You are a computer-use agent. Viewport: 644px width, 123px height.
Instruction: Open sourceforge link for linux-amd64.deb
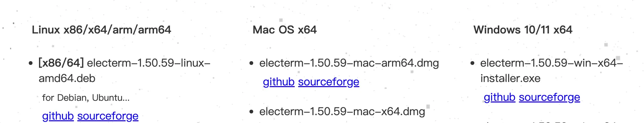[108, 116]
